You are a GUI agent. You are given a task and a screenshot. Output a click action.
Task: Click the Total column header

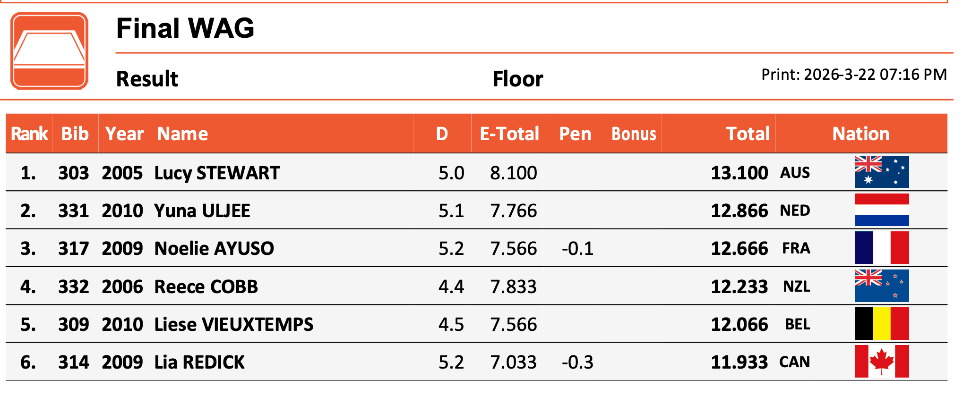(748, 134)
